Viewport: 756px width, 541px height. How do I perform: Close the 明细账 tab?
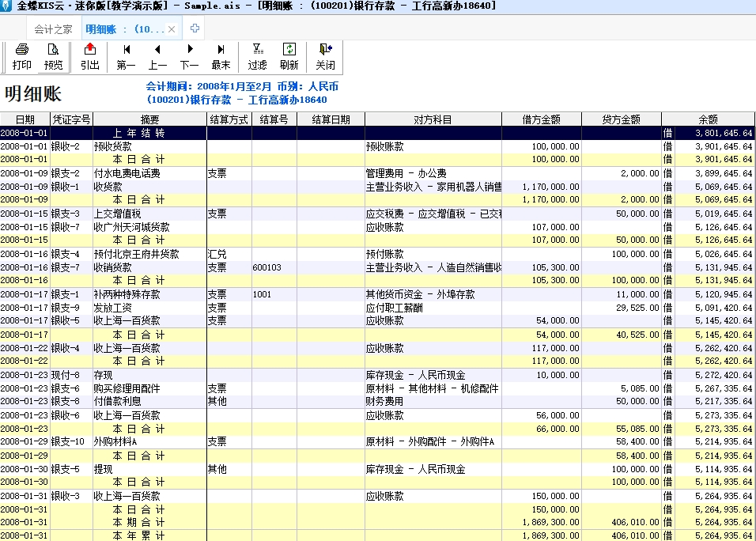[x=171, y=29]
